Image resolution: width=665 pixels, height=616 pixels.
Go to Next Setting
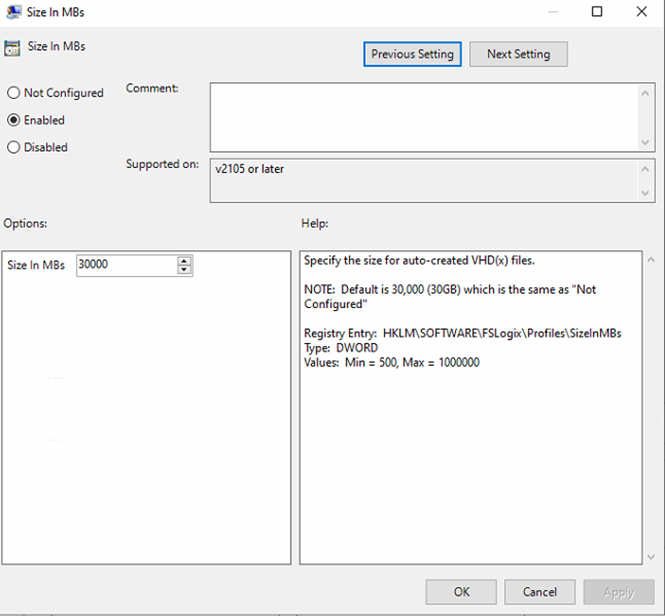tap(518, 54)
